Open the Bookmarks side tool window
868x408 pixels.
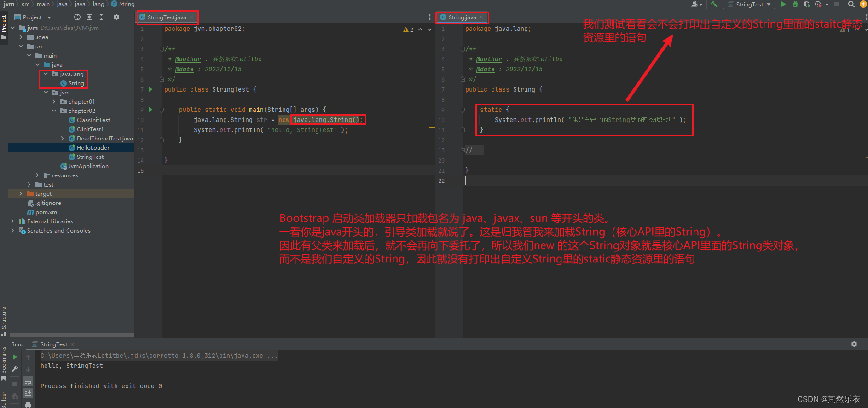coord(4,363)
